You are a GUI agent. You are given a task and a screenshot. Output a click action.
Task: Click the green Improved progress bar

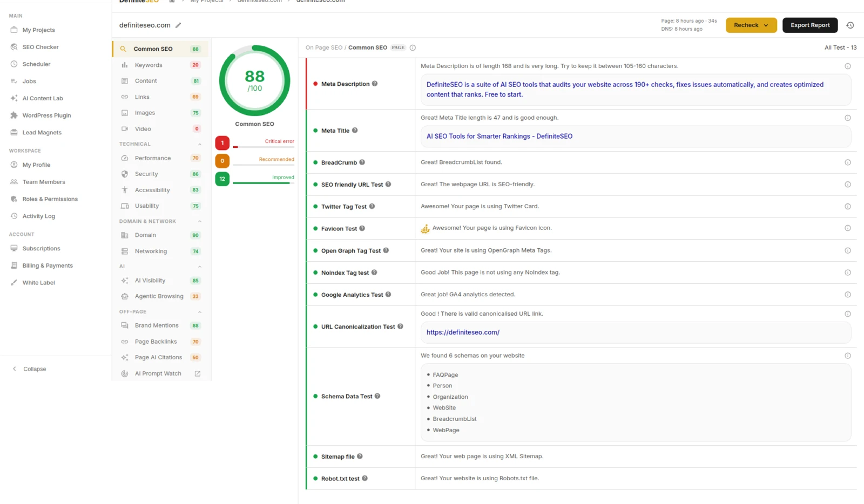(264, 183)
